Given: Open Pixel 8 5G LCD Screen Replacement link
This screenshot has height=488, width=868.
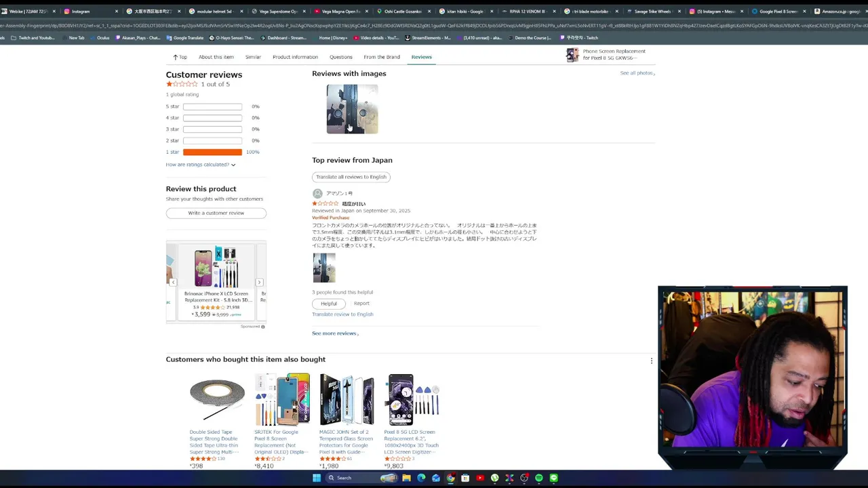Looking at the screenshot, I should [x=412, y=441].
